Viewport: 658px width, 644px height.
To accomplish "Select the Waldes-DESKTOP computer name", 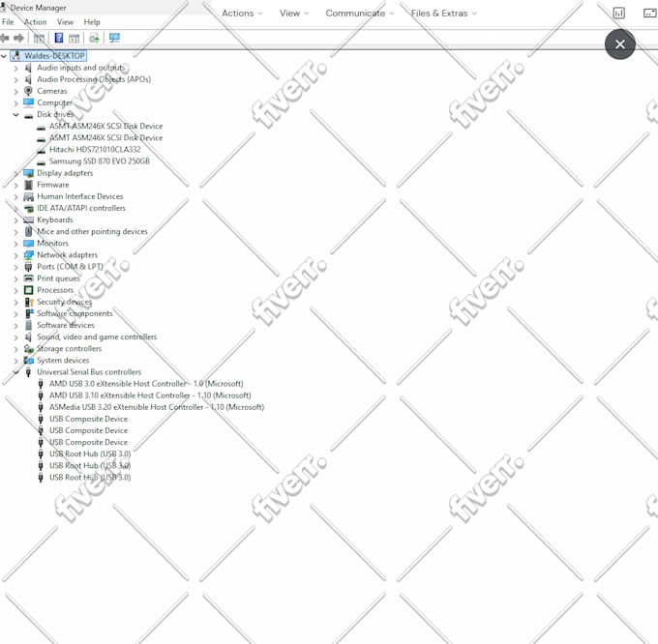I will [54, 56].
